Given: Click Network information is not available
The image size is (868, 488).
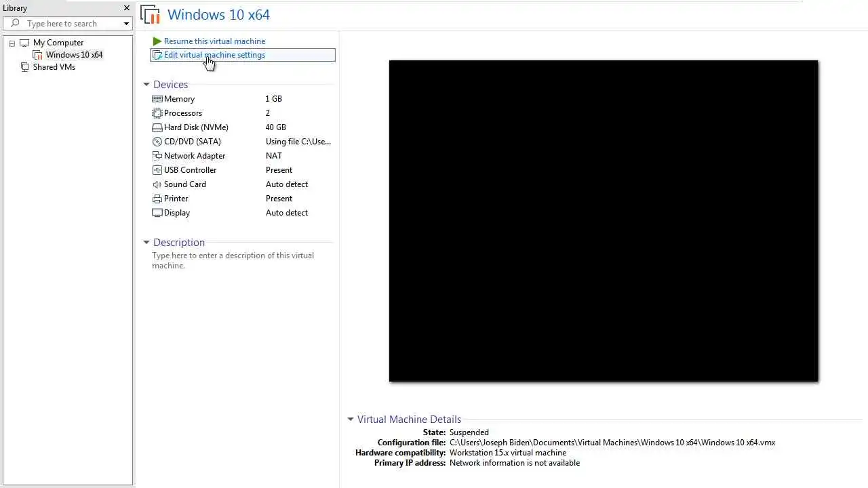Looking at the screenshot, I should pyautogui.click(x=515, y=463).
